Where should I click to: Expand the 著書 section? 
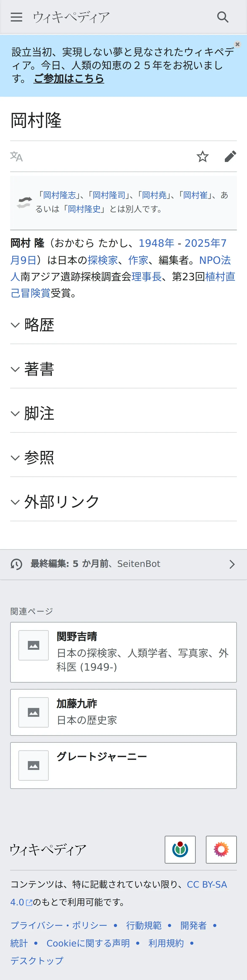tap(123, 369)
